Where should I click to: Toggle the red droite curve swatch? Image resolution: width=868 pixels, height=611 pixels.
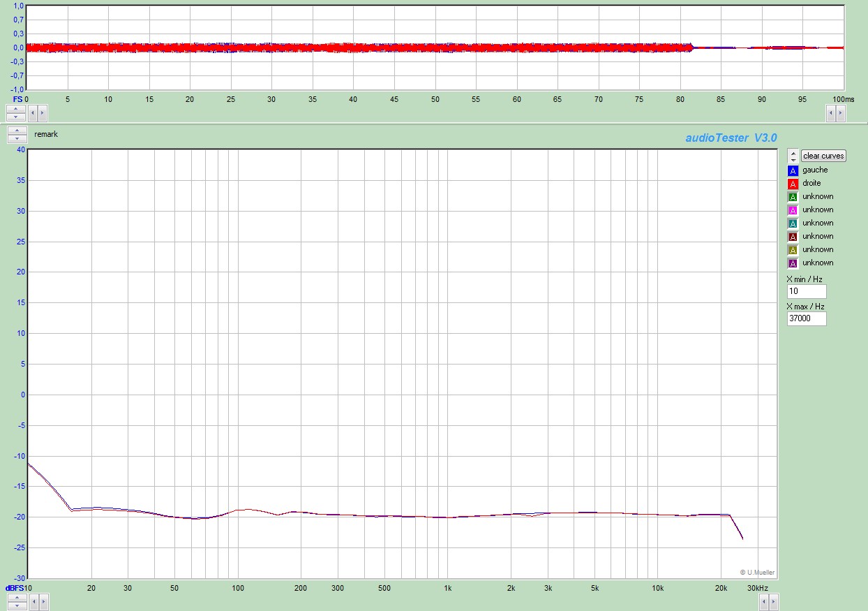[x=793, y=184]
